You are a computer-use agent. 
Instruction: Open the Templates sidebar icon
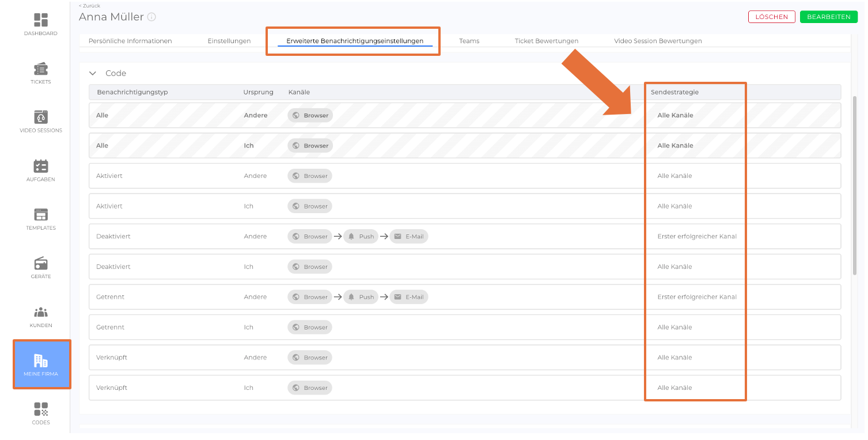41,215
